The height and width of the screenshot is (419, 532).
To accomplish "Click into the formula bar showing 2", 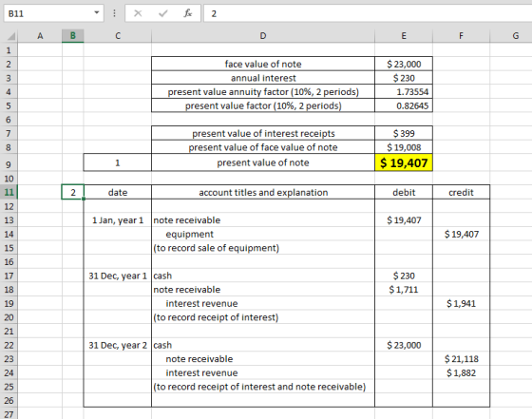I will pyautogui.click(x=368, y=13).
